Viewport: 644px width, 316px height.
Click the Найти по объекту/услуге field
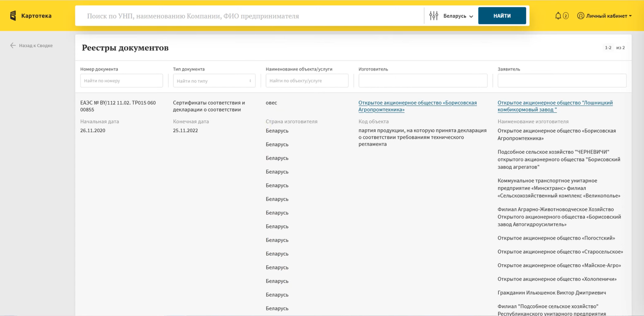point(307,81)
